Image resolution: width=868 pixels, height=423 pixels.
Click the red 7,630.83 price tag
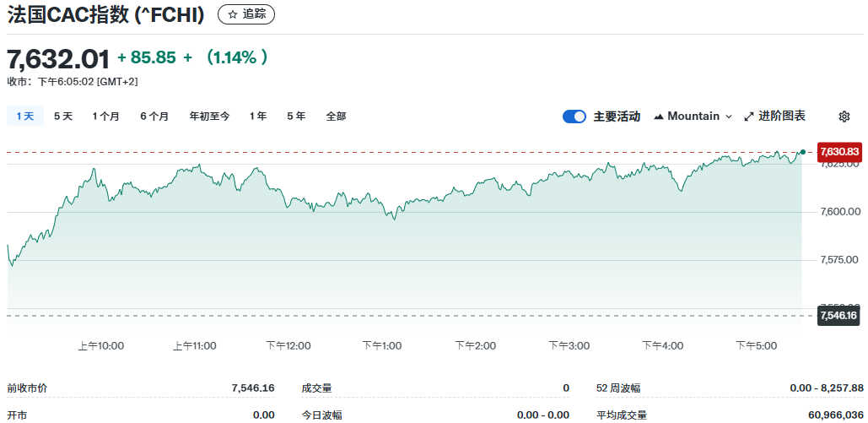coord(839,152)
